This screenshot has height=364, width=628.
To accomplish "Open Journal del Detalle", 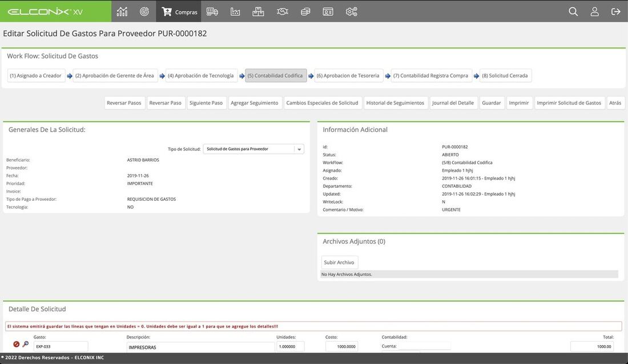I will point(453,103).
